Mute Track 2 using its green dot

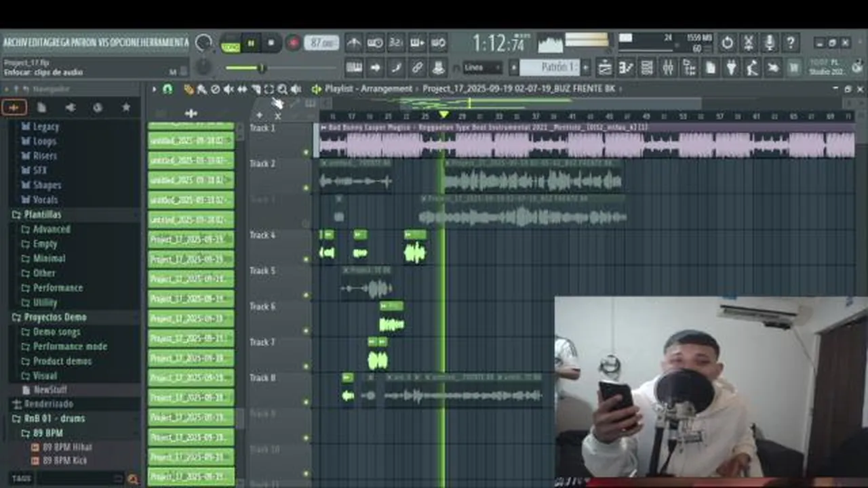point(307,188)
